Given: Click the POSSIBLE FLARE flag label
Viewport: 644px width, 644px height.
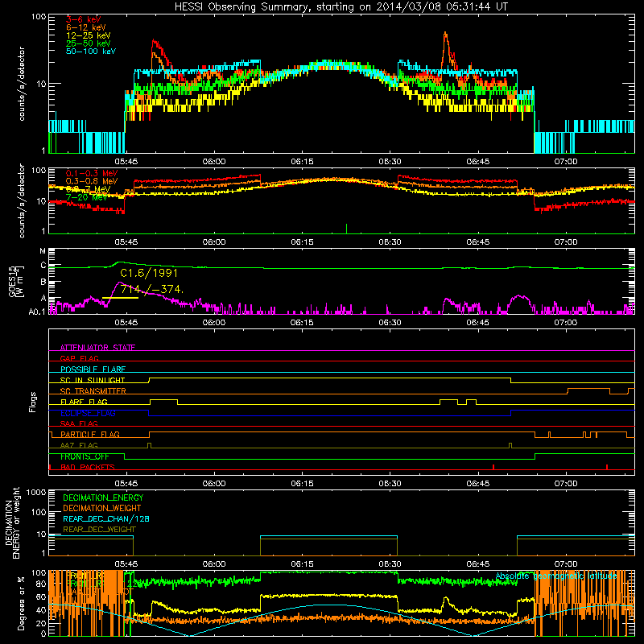Looking at the screenshot, I should coord(93,369).
